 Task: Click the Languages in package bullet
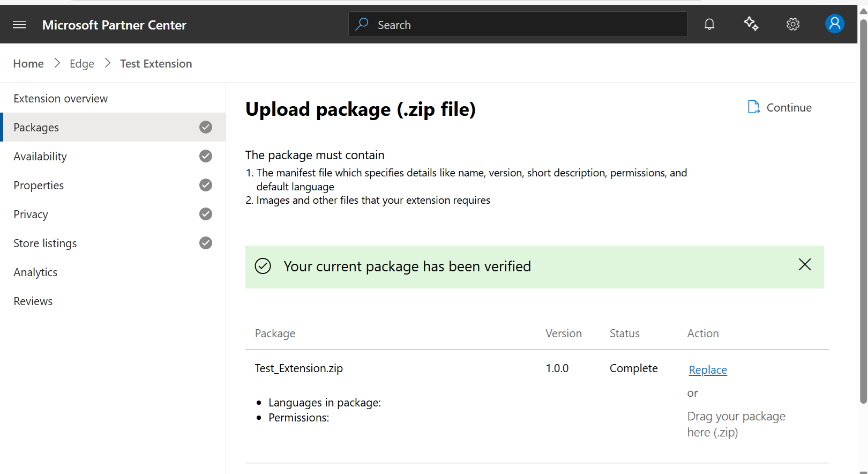[325, 403]
